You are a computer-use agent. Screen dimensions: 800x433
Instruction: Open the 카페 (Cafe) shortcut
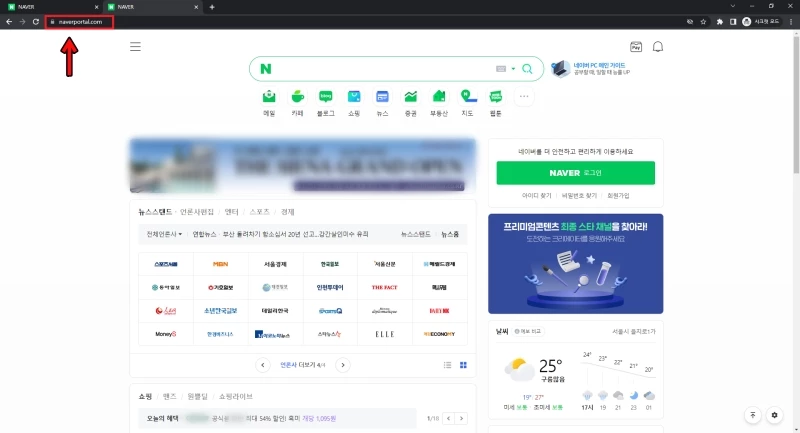point(297,103)
